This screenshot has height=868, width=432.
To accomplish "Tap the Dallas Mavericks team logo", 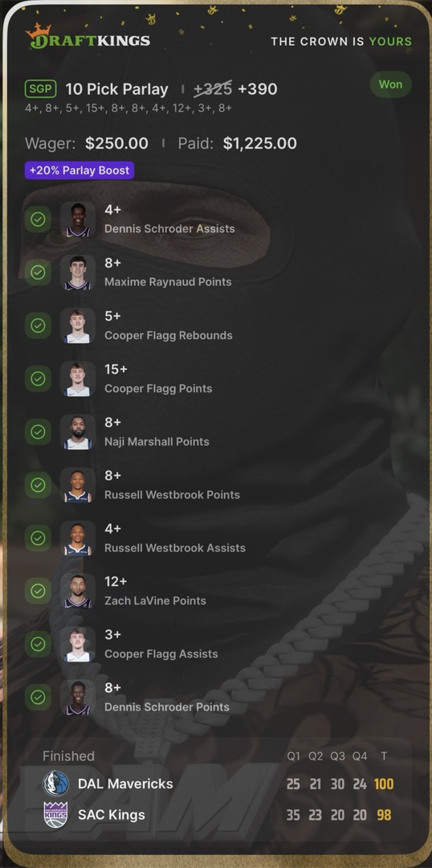I will [56, 784].
